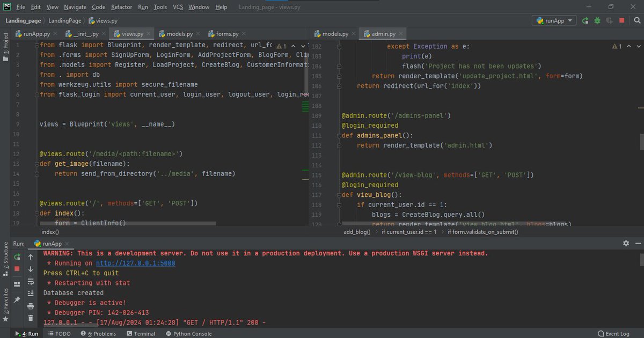Click line number 115 in admin.py gutter
The image size is (644, 338).
click(x=316, y=175)
